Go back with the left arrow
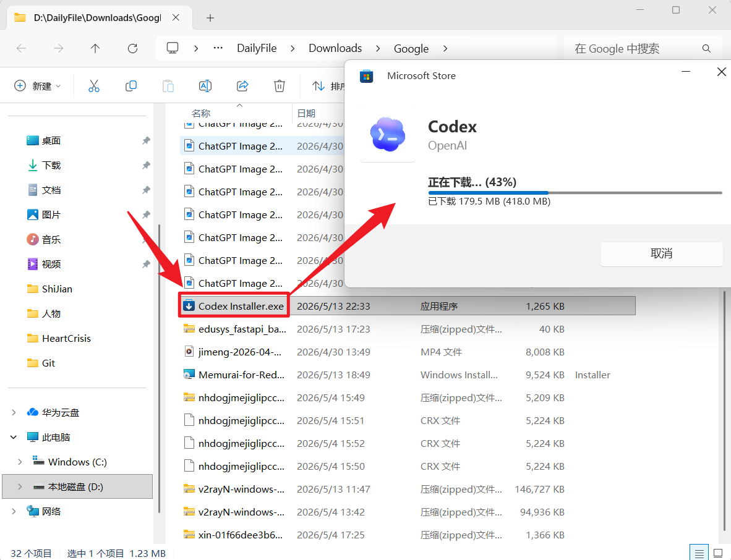Screen dimensions: 731x560 [22, 48]
